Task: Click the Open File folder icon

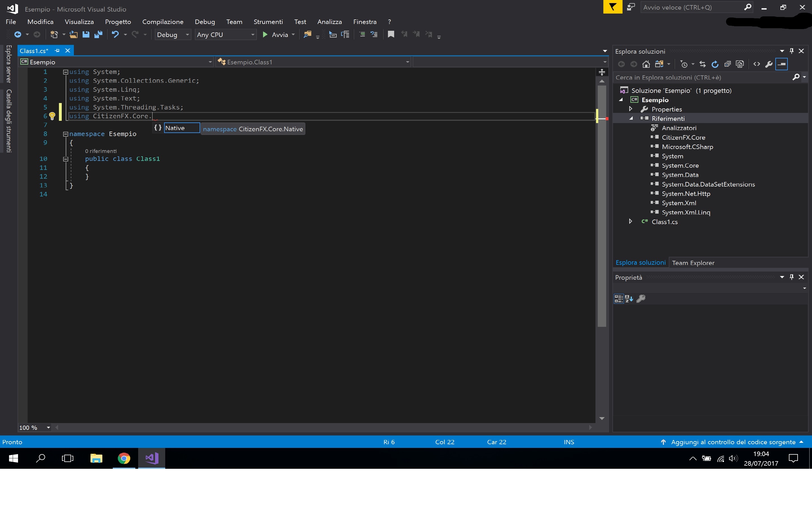Action: pyautogui.click(x=74, y=35)
